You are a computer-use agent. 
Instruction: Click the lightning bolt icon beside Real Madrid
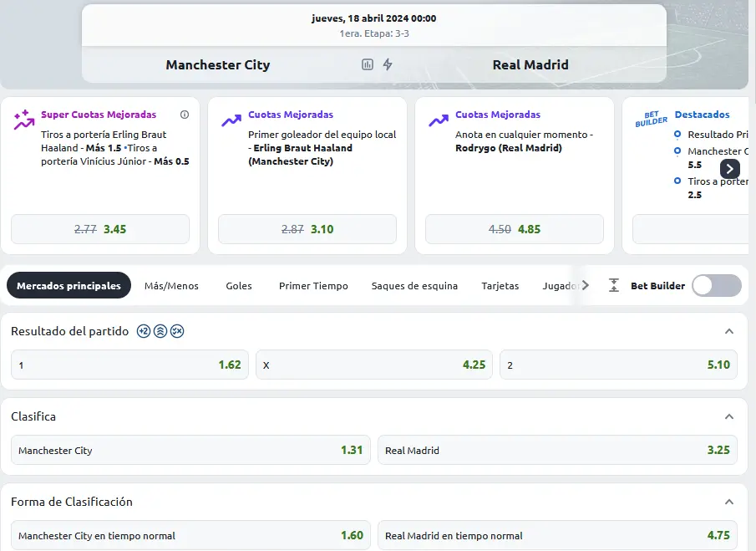(388, 64)
